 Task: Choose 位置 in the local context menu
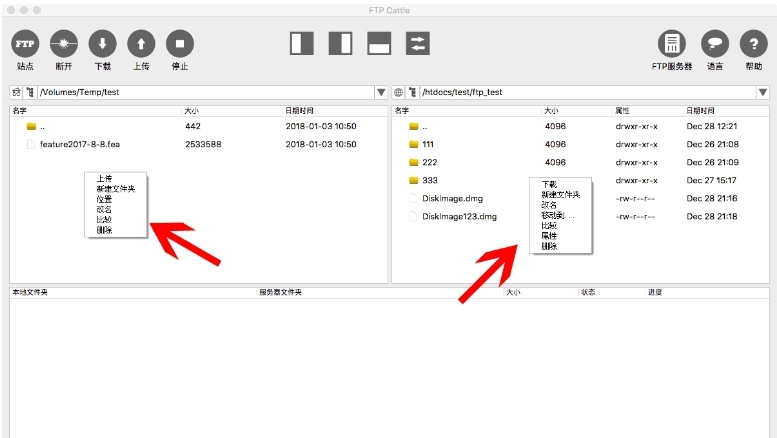click(x=104, y=199)
